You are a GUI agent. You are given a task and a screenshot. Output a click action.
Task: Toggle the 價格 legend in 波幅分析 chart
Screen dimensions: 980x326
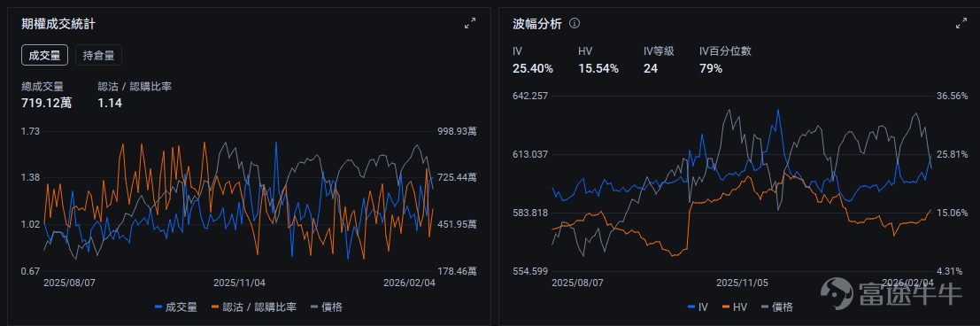point(777,307)
